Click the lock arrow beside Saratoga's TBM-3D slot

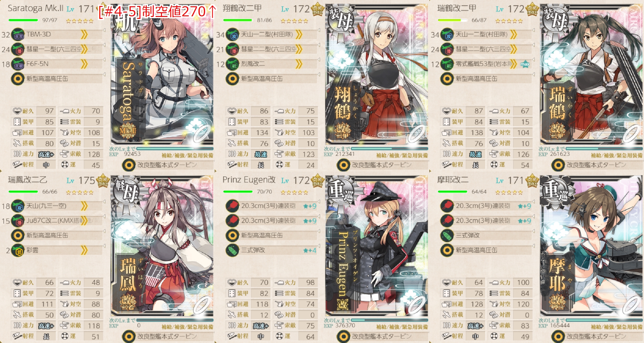[x=104, y=30]
